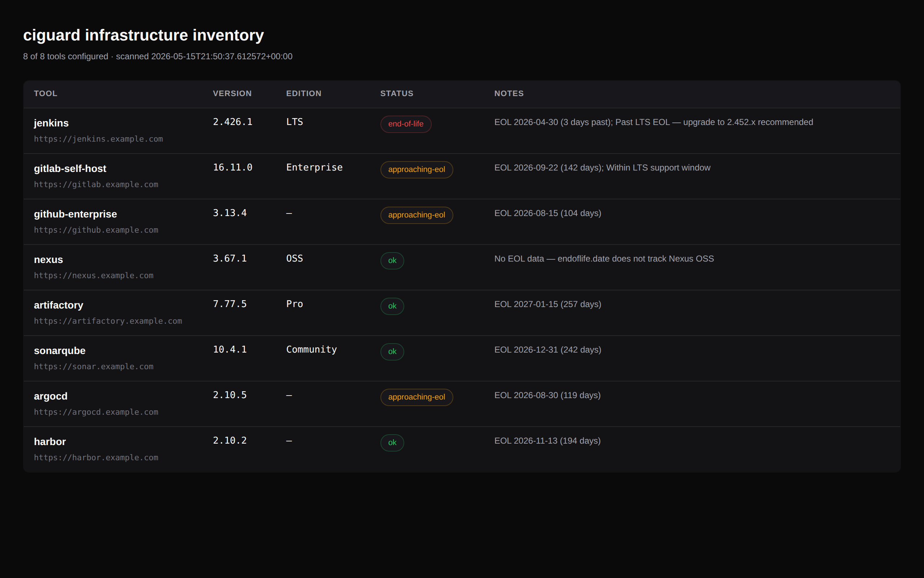Click the ciguard infrastructure inventory heading

pos(144,35)
